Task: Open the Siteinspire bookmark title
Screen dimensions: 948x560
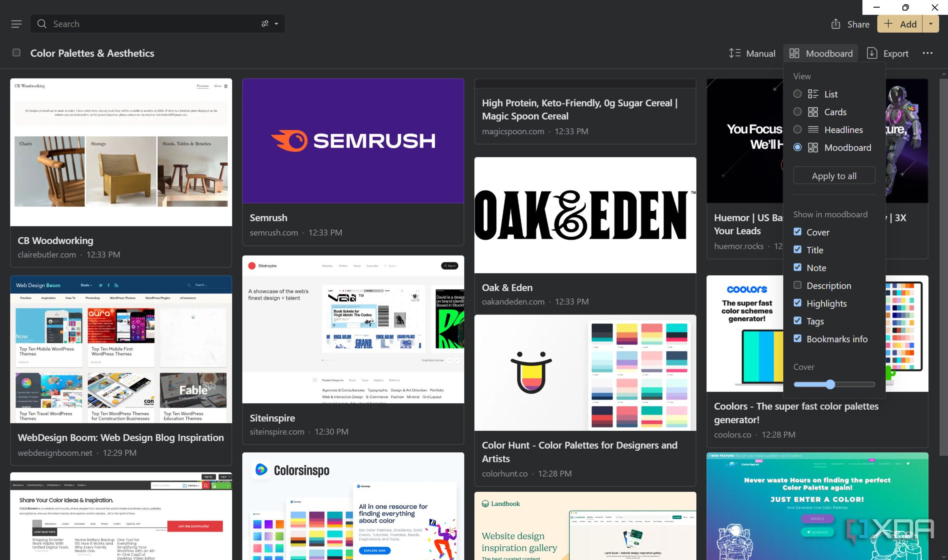Action: tap(272, 418)
